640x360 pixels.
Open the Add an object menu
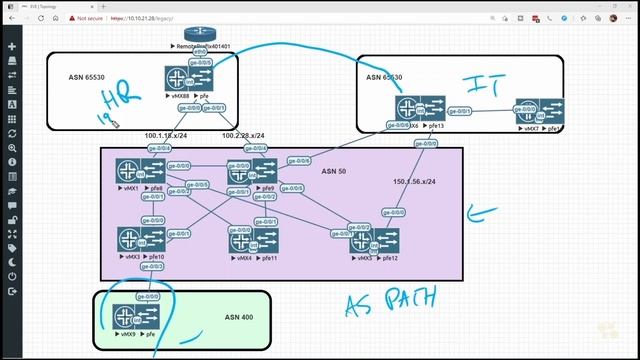(x=12, y=47)
